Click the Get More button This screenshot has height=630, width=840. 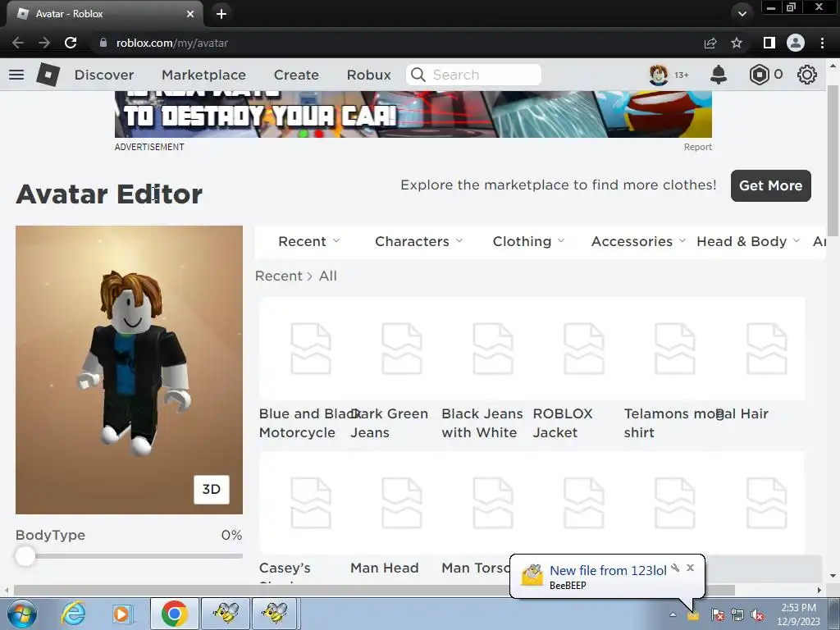771,186
